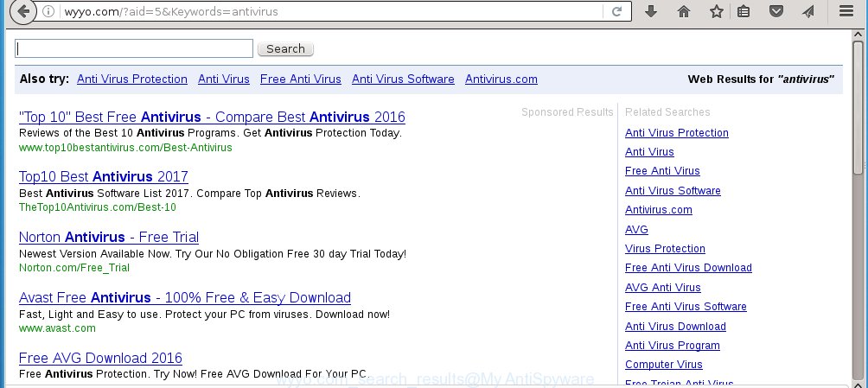The width and height of the screenshot is (868, 388).
Task: Open related search Anti Virus Protection
Action: 676,133
